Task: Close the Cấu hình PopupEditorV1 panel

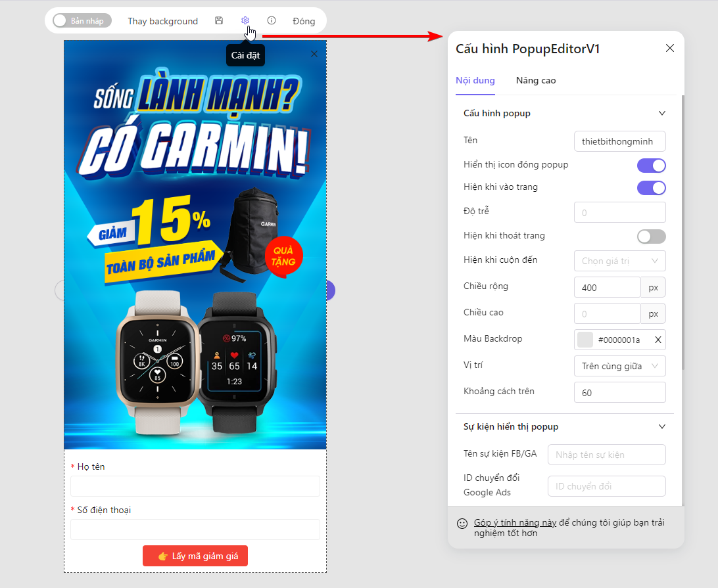Action: coord(670,48)
